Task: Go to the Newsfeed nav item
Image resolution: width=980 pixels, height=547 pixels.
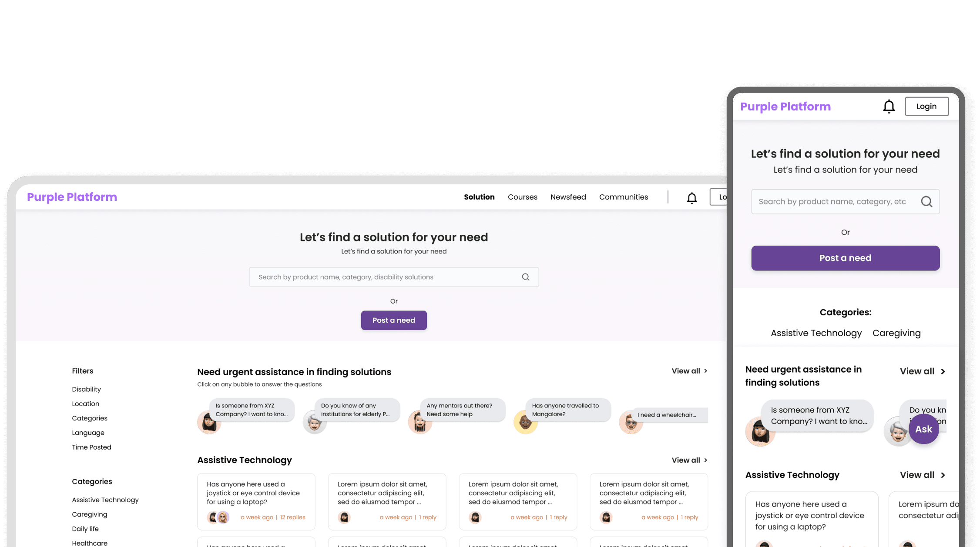Action: coord(568,197)
